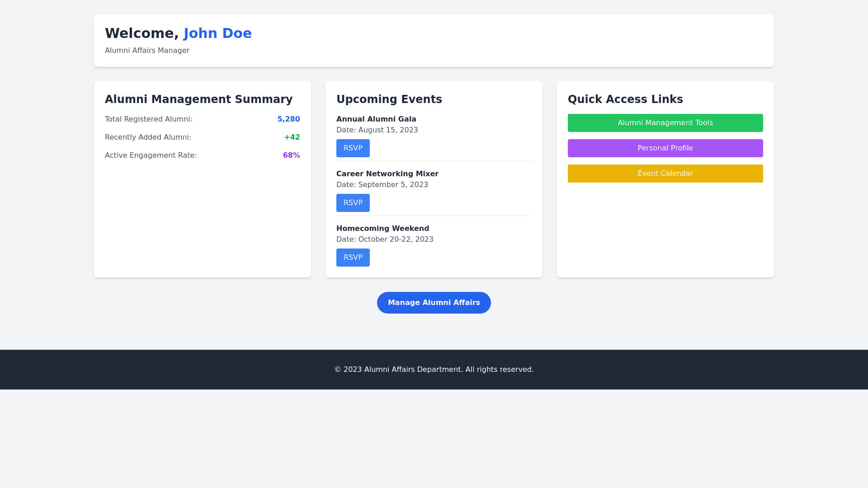Viewport: 868px width, 488px height.
Task: Click the Recently Added Alumni +42 value
Action: click(292, 137)
